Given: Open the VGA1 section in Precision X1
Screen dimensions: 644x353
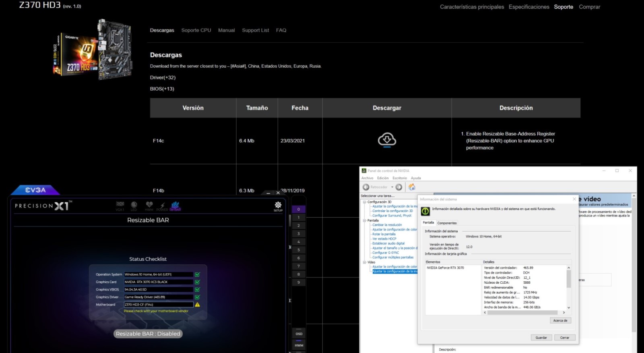Looking at the screenshot, I should pyautogui.click(x=120, y=206).
